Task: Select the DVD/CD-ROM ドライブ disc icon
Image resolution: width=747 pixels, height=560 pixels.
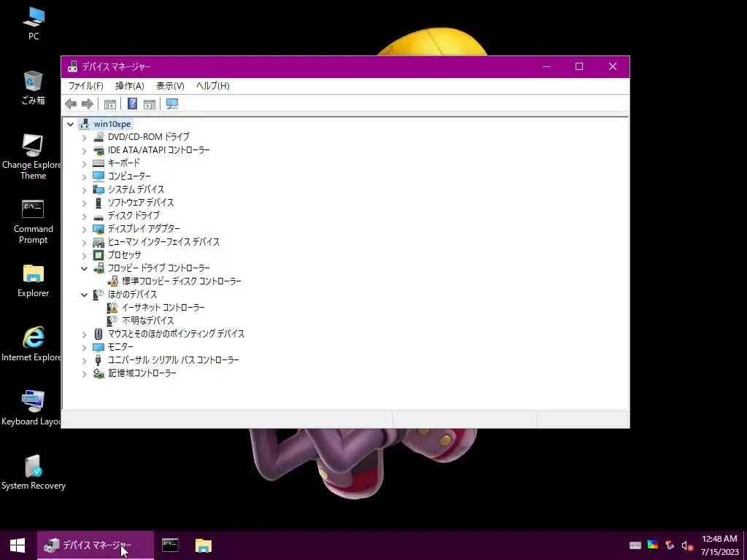Action: coord(98,136)
